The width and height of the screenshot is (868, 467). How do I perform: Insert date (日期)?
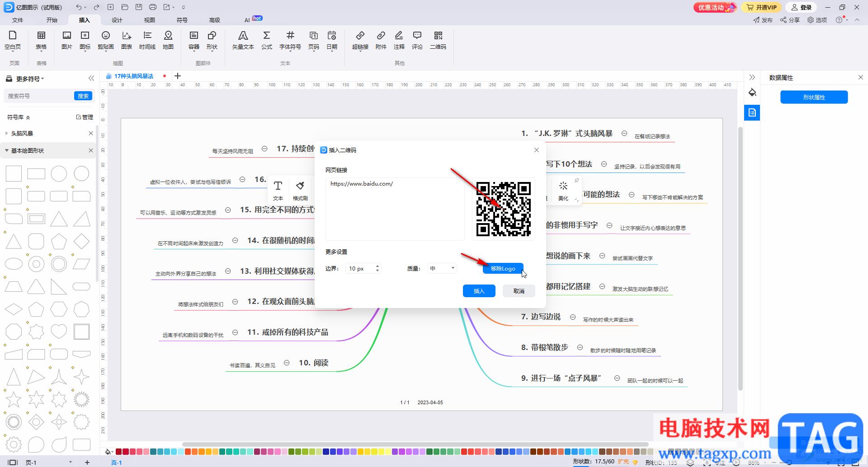click(332, 40)
